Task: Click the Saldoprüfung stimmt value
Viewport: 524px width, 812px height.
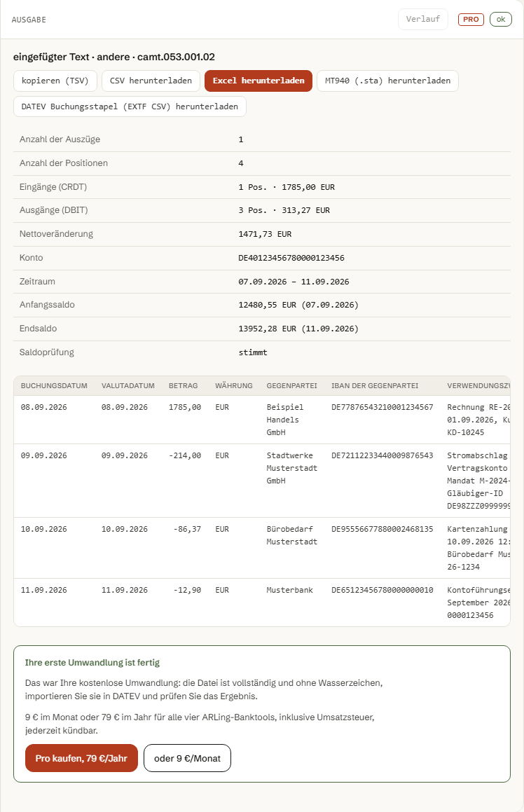Action: coord(253,352)
